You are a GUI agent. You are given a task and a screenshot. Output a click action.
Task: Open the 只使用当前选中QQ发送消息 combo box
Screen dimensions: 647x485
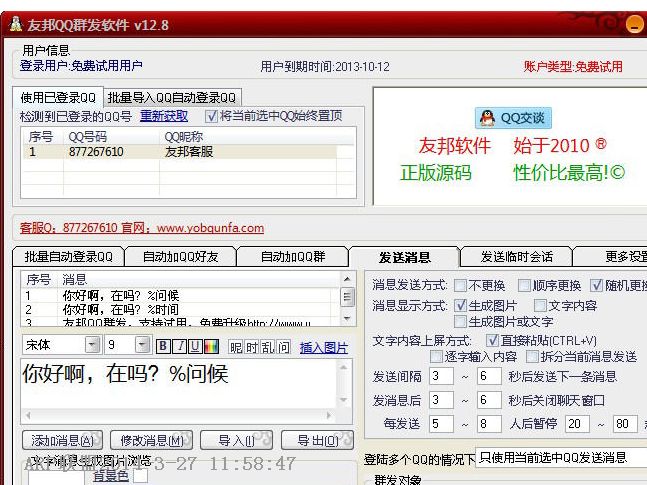click(x=560, y=457)
